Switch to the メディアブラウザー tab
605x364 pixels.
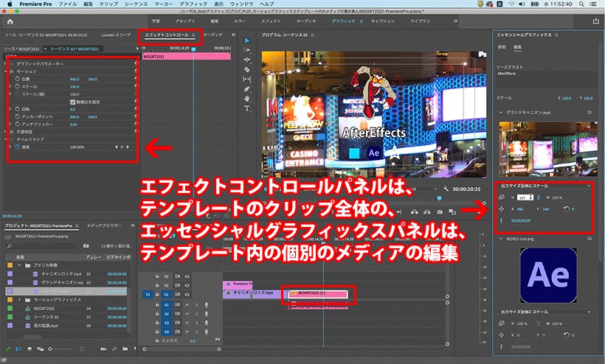pos(104,225)
